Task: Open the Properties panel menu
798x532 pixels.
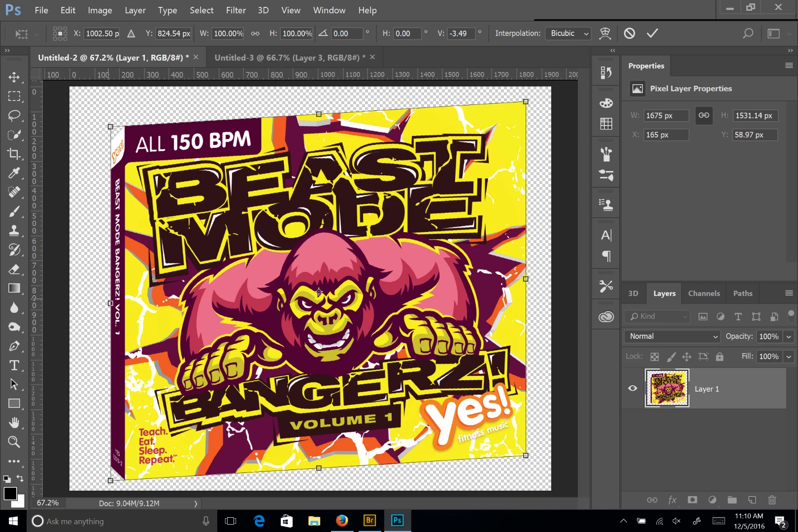Action: pyautogui.click(x=789, y=66)
